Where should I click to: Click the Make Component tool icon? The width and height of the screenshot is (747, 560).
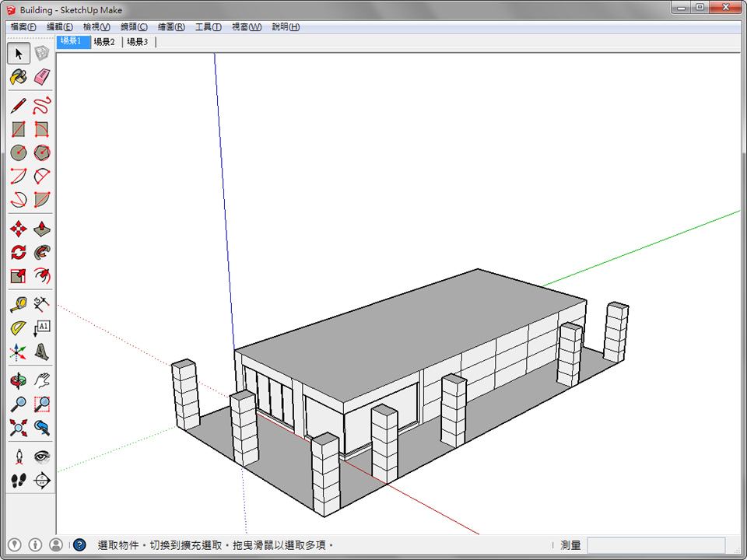pos(42,54)
